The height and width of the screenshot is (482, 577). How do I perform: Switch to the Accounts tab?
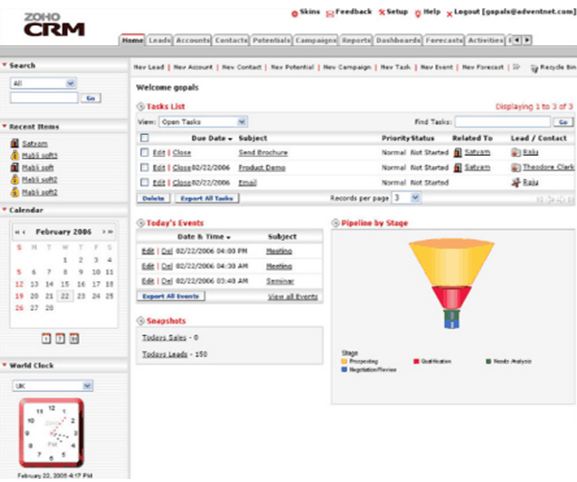click(x=193, y=40)
